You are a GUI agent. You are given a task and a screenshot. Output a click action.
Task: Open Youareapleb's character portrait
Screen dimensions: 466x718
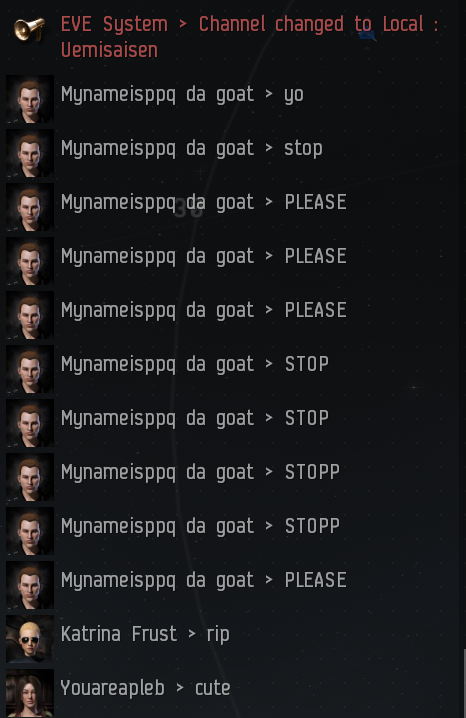[30, 693]
